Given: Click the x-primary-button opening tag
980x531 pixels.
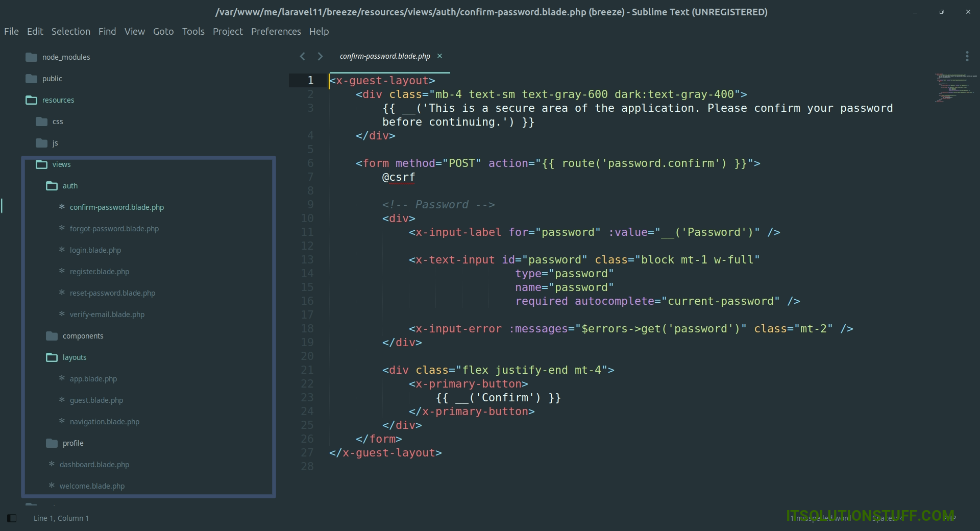Looking at the screenshot, I should pyautogui.click(x=469, y=384).
